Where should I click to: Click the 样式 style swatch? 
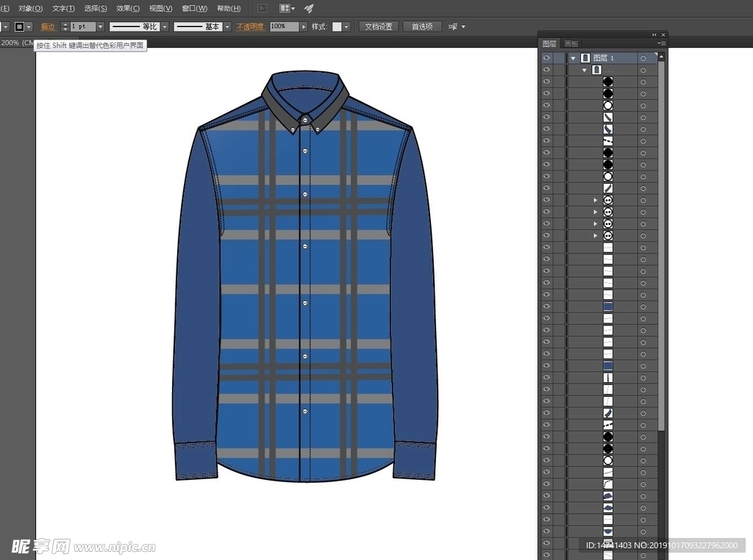[x=338, y=26]
